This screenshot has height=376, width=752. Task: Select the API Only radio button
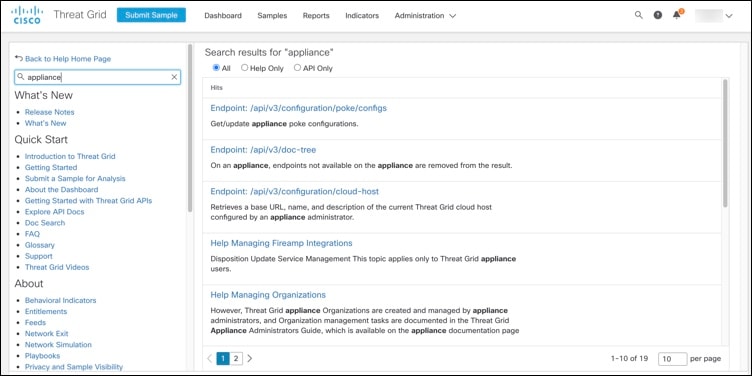point(297,68)
